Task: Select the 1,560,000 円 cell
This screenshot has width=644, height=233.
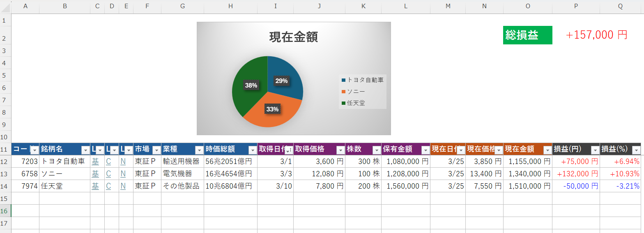Action: coord(406,186)
